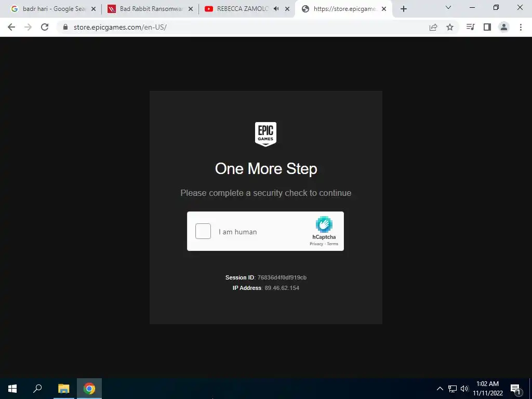Open the clock showing 1:02 AM
Viewport: 532px width, 399px height.
pos(487,389)
